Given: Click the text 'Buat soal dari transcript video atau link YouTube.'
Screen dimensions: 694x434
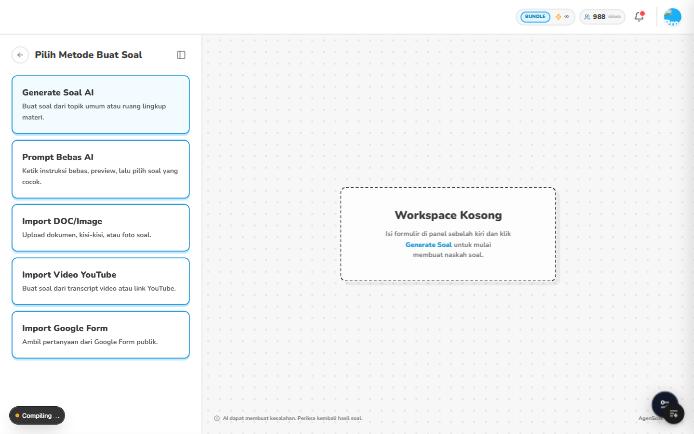Looking at the screenshot, I should pyautogui.click(x=99, y=288).
